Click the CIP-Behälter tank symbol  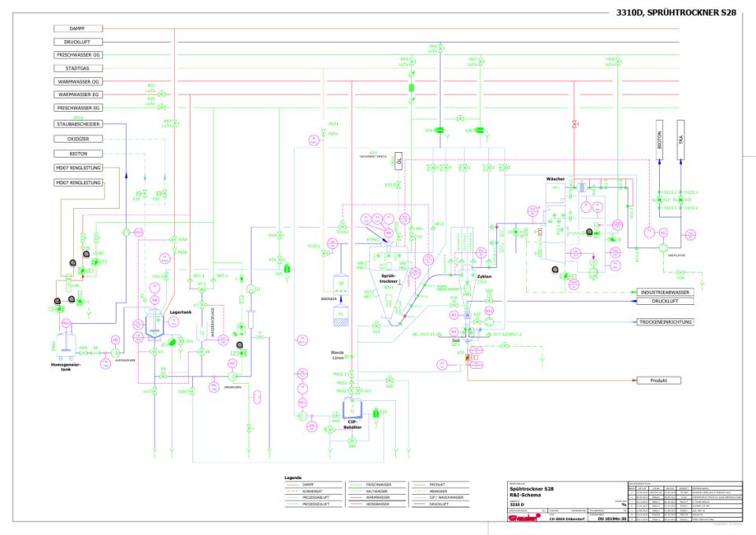(x=350, y=410)
